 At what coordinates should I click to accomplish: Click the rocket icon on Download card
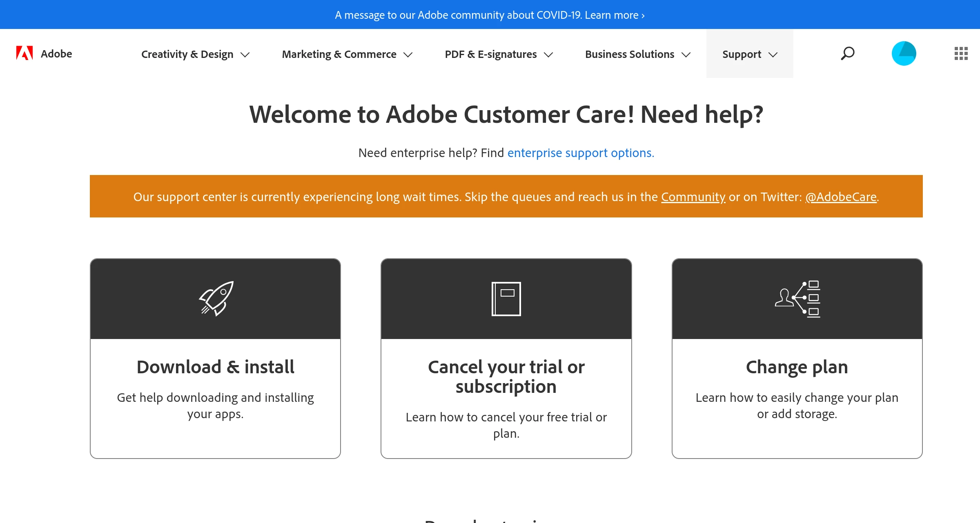click(216, 299)
